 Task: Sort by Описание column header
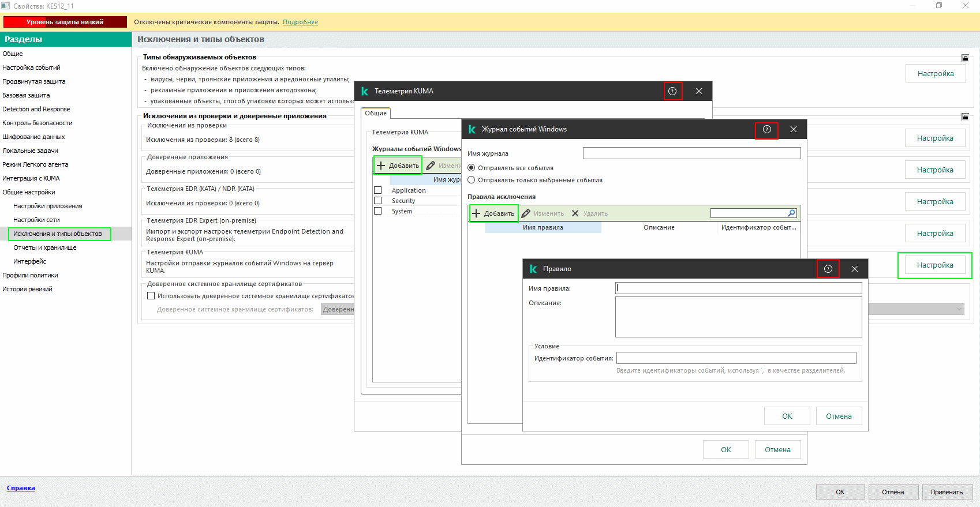659,228
